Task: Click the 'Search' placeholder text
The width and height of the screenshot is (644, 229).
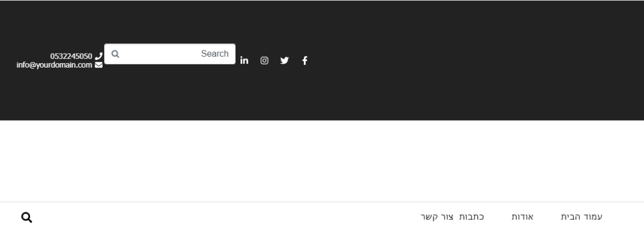Action: tap(215, 54)
